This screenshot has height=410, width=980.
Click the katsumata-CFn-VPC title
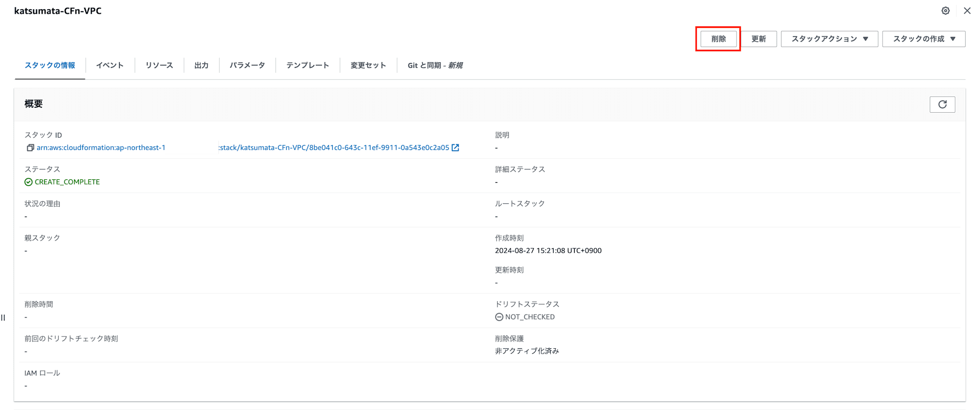tap(58, 11)
